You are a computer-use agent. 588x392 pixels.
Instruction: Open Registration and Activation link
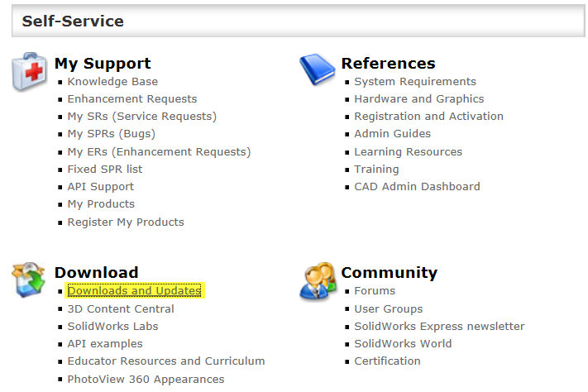point(428,117)
